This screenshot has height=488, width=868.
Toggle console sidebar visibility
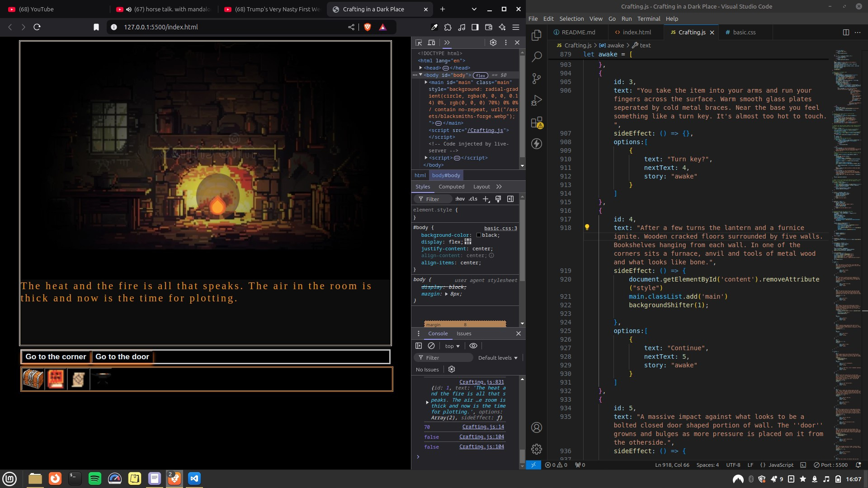(x=419, y=346)
